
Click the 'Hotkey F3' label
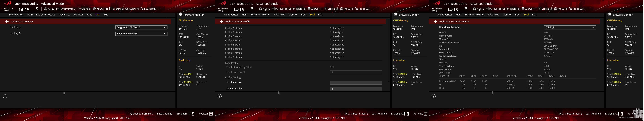16,27
